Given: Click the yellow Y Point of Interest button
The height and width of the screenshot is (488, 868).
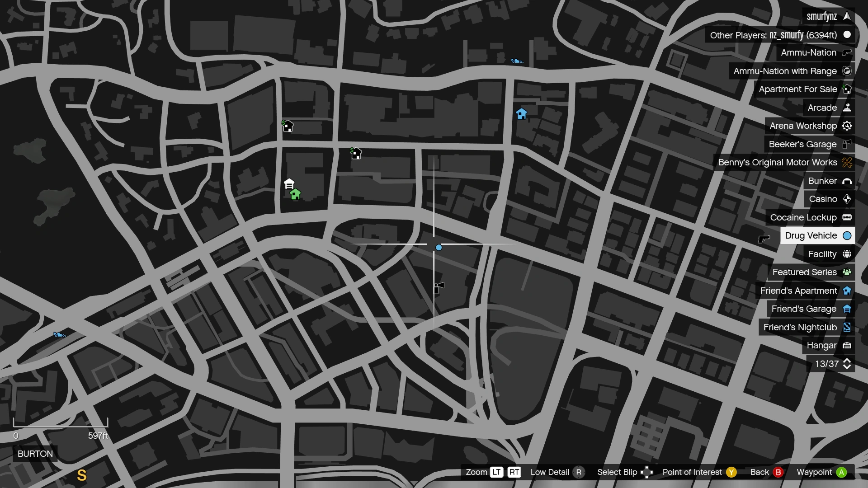Looking at the screenshot, I should point(731,472).
